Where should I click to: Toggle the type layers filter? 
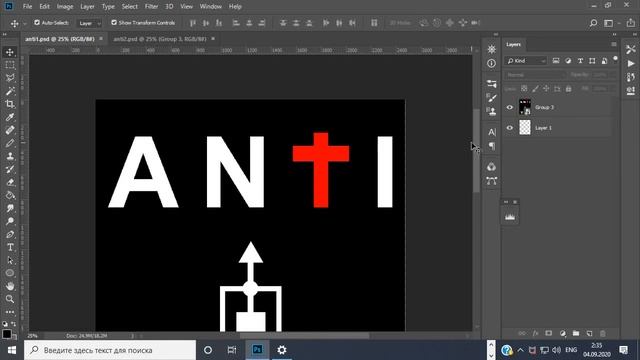(580, 61)
